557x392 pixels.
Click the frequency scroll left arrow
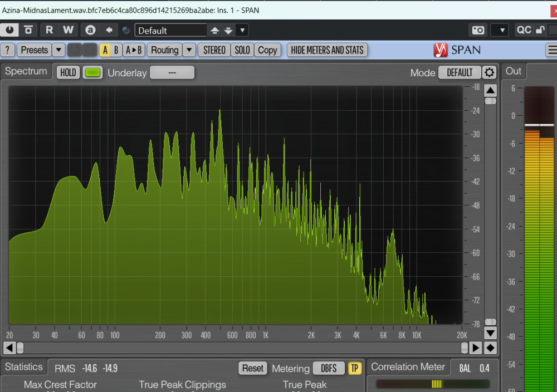(9, 348)
